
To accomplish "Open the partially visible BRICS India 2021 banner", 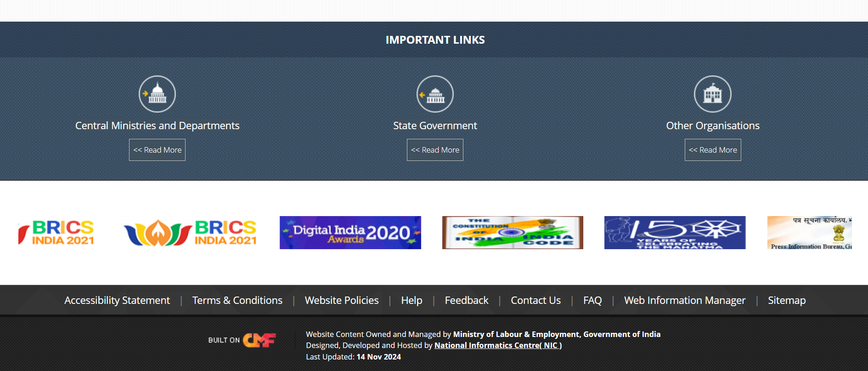I will click(x=56, y=233).
